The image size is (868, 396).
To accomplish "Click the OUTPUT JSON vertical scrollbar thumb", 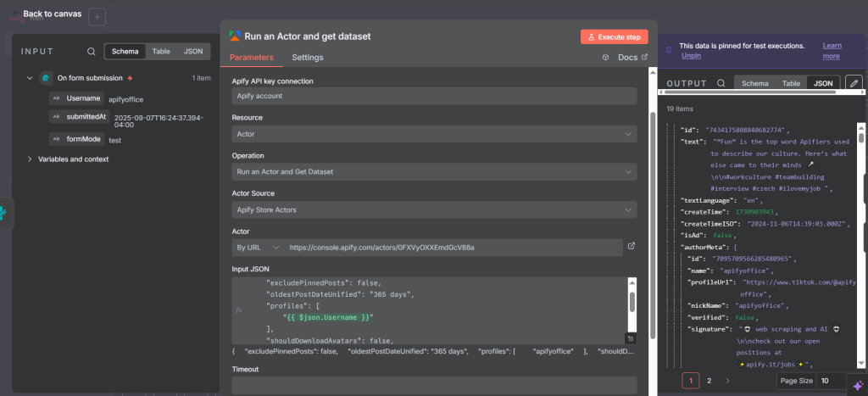I will pyautogui.click(x=861, y=137).
